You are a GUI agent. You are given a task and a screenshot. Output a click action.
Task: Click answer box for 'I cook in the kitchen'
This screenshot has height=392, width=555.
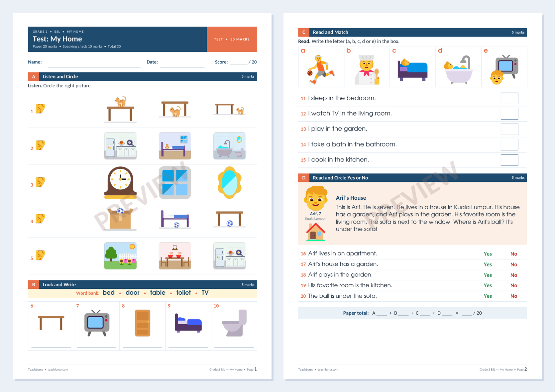(509, 160)
